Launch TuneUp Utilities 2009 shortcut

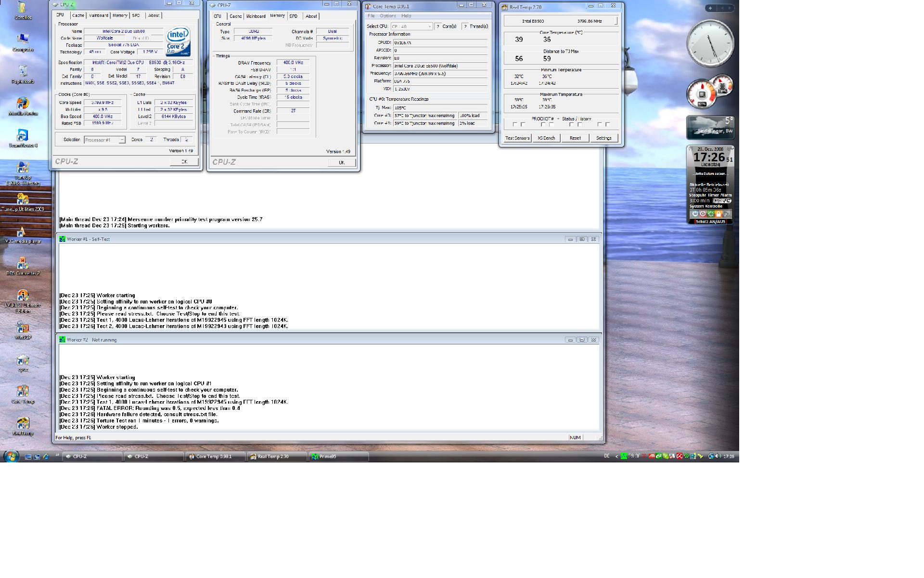pos(22,199)
